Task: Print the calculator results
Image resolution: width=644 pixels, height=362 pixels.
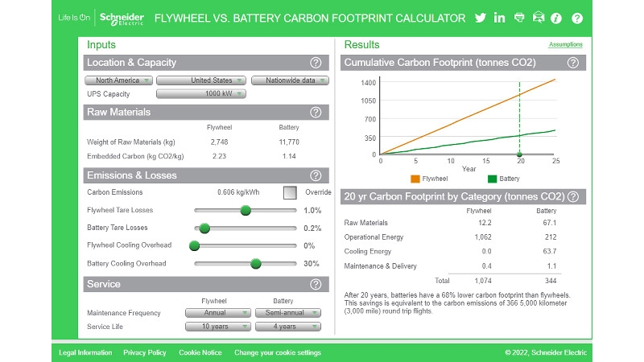Action: (x=519, y=18)
